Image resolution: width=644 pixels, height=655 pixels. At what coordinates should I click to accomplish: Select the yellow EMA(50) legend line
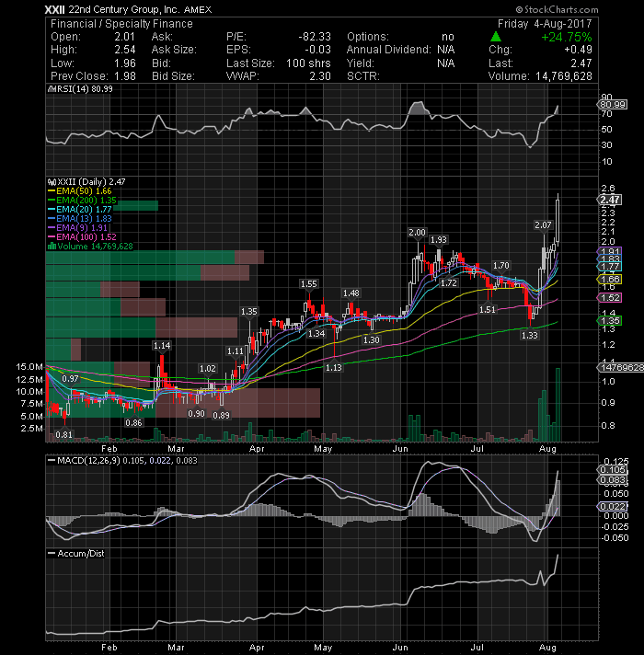[x=52, y=191]
